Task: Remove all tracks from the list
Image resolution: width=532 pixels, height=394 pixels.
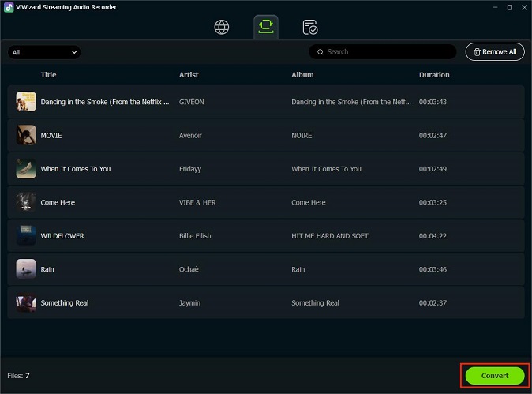Action: pos(495,52)
